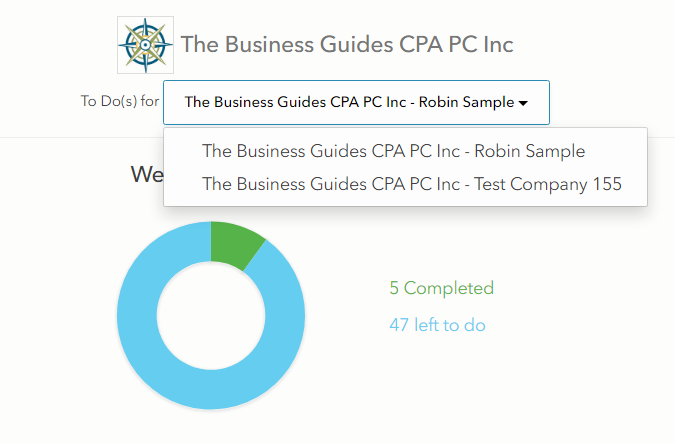
Task: Click the word Completed in green text
Action: point(449,288)
